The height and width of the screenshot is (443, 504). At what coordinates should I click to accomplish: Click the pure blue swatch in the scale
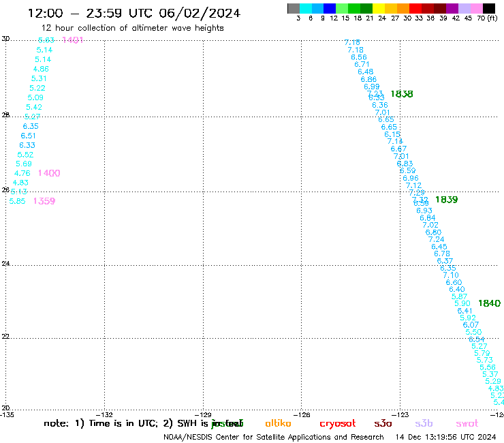click(330, 8)
